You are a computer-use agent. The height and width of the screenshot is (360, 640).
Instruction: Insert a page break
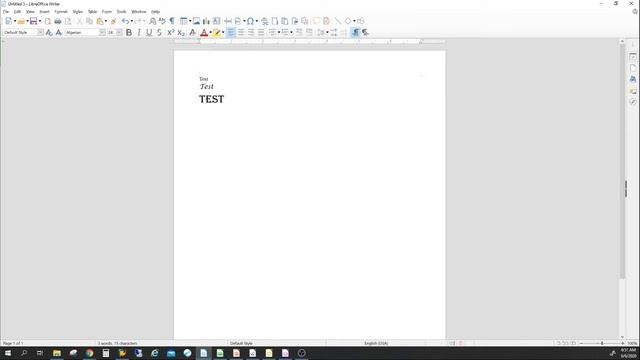(228, 21)
